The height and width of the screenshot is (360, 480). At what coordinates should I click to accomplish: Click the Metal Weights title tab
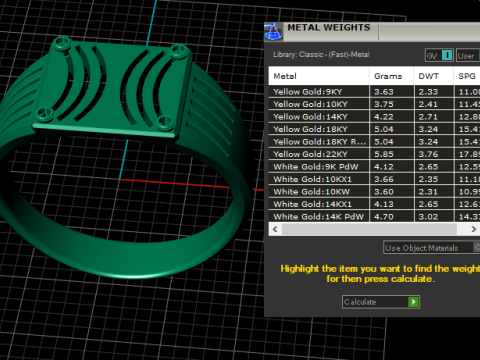click(329, 28)
